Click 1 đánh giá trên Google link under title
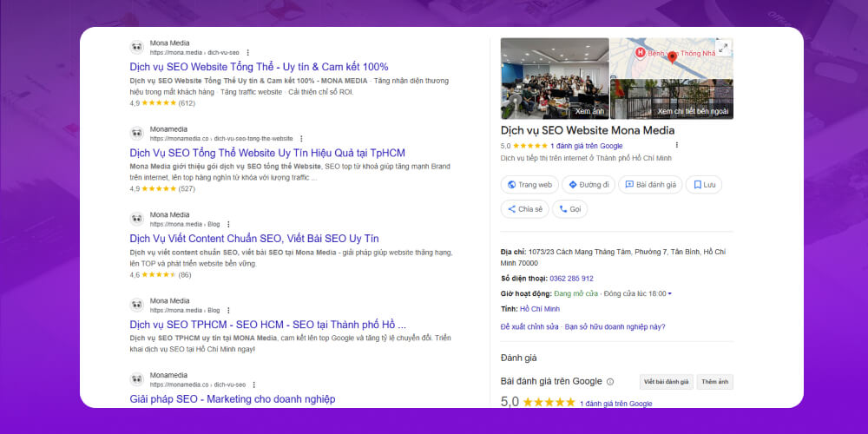The image size is (868, 434). [586, 146]
